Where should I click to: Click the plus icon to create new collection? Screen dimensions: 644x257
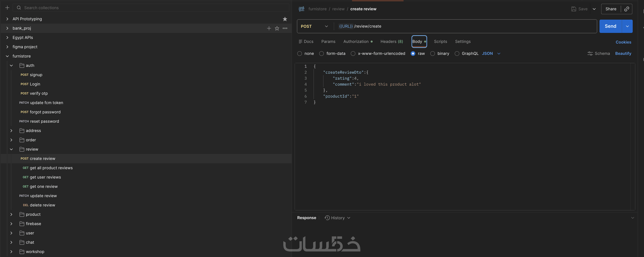(7, 8)
